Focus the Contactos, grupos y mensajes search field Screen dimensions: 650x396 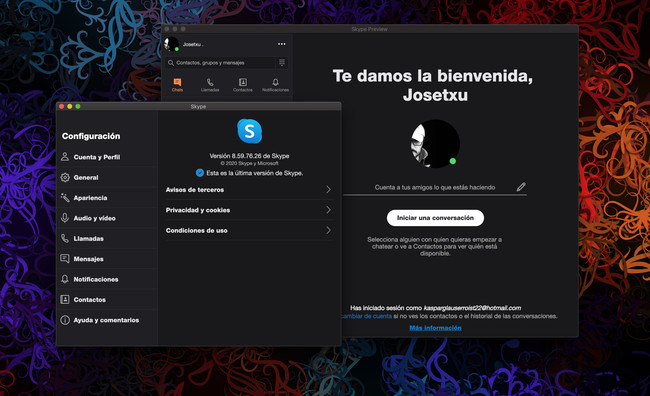pos(221,63)
